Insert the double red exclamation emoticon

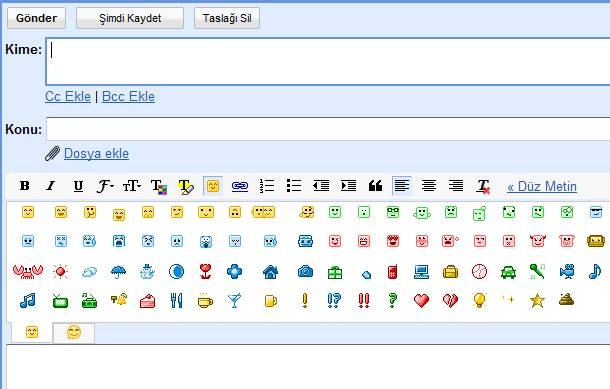point(364,301)
